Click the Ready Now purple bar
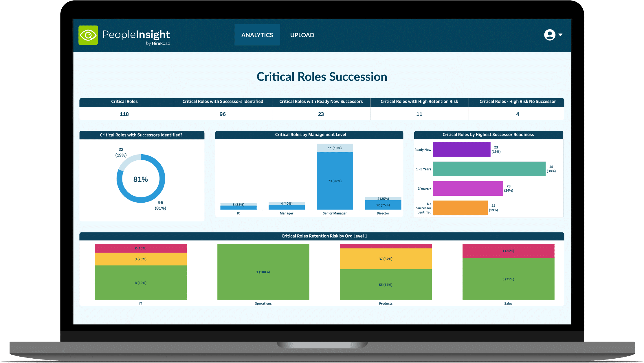Screen dimensions: 644x363 pyautogui.click(x=461, y=150)
